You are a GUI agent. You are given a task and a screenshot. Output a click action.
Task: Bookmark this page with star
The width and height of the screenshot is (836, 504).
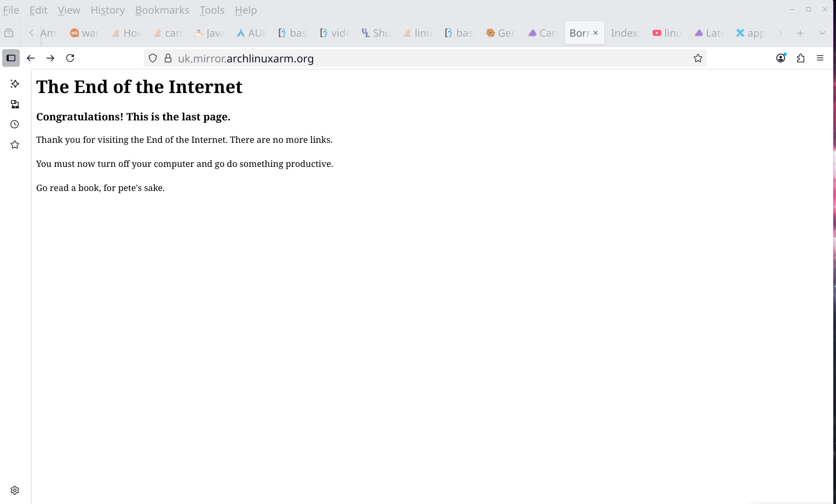(697, 59)
